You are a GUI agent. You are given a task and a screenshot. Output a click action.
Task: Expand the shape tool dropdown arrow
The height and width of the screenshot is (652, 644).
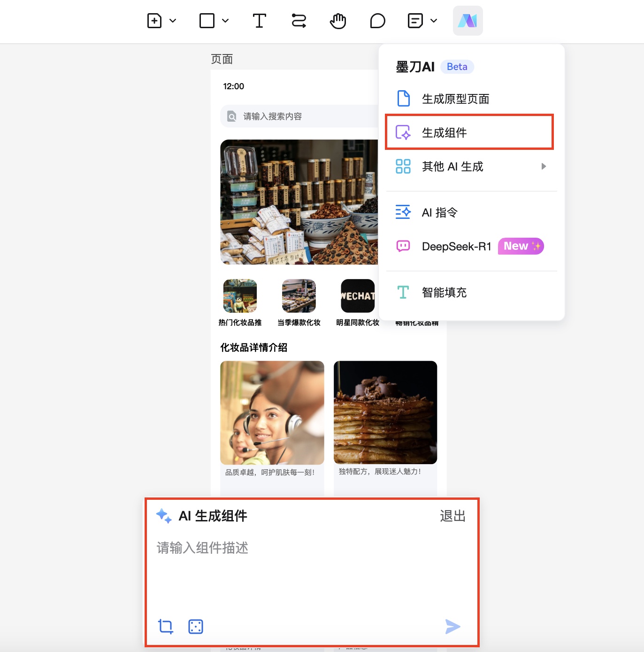[x=225, y=21]
